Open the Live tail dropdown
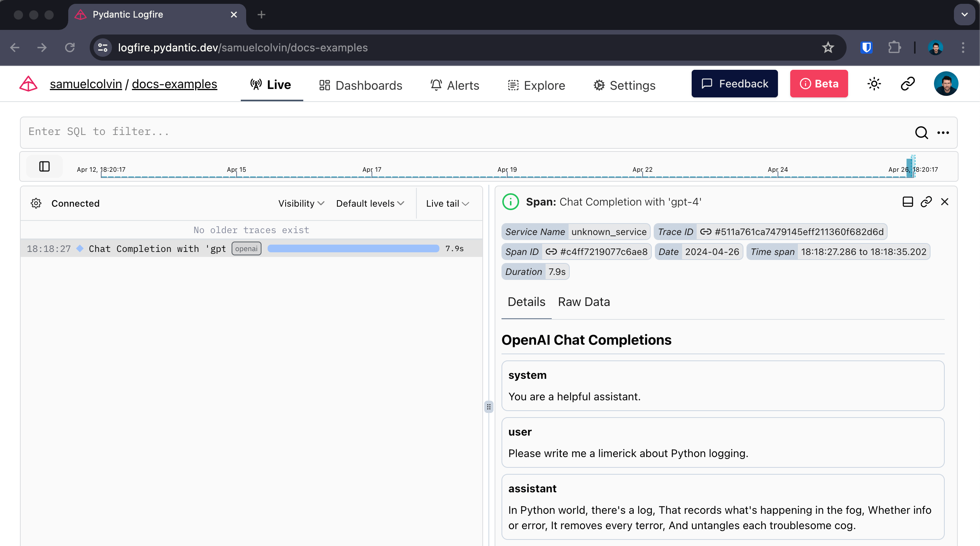Image resolution: width=980 pixels, height=546 pixels. click(447, 203)
